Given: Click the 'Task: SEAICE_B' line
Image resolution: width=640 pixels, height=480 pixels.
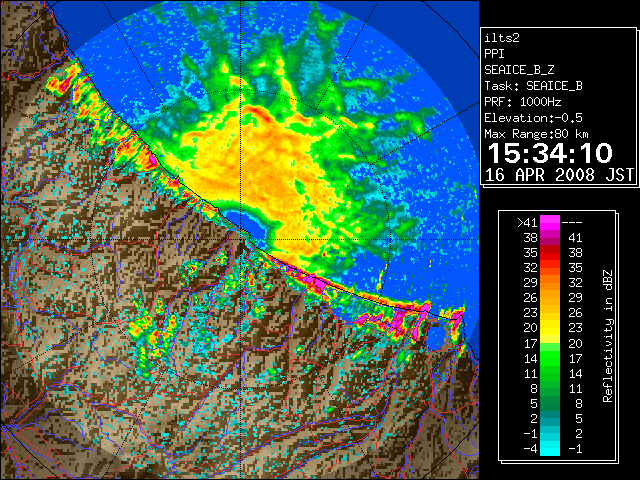Looking at the screenshot, I should point(533,86).
